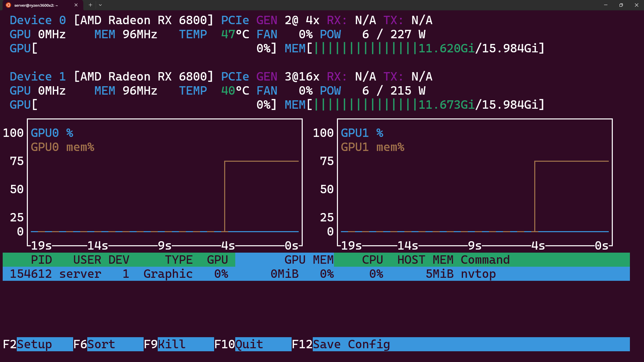Click the server user cell

pyautogui.click(x=80, y=274)
